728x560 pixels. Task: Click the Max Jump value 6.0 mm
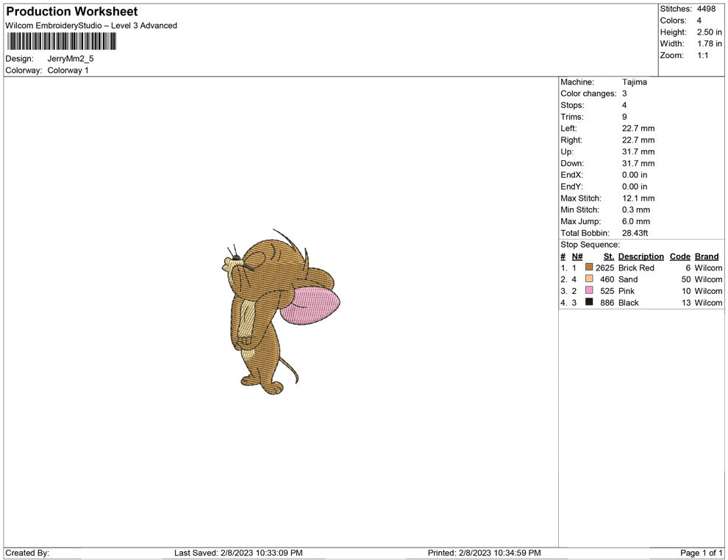(636, 221)
